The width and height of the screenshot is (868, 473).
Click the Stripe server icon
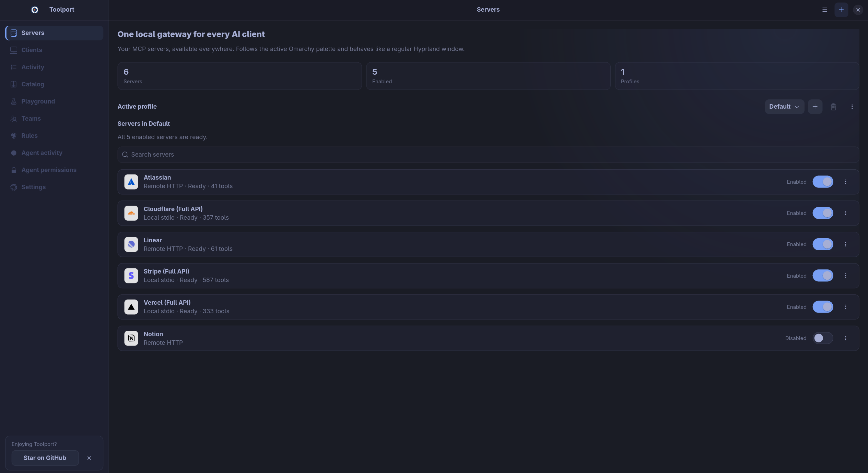(131, 276)
